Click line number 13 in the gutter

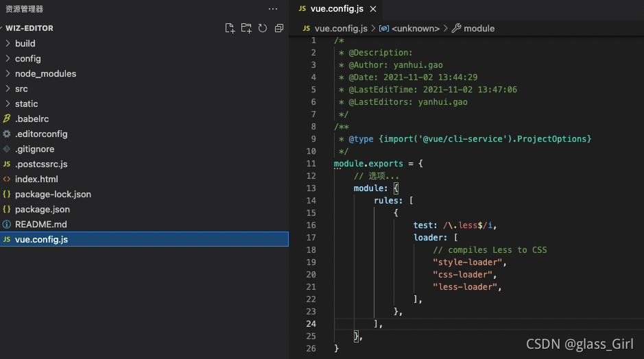coord(311,188)
